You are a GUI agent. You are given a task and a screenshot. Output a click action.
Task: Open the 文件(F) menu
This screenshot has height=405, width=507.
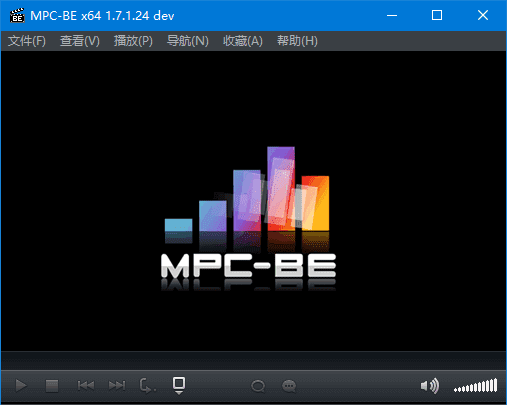27,41
